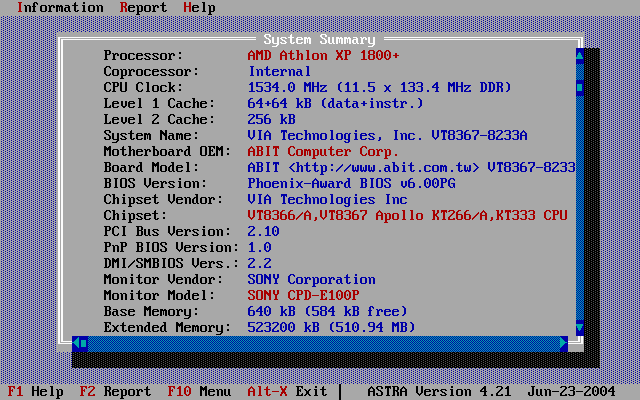Click the Level 2 Cache: label

[x=159, y=119]
